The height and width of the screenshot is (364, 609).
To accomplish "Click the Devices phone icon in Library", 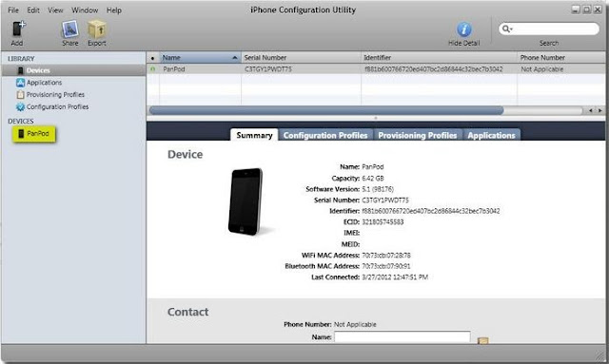I will pos(20,70).
